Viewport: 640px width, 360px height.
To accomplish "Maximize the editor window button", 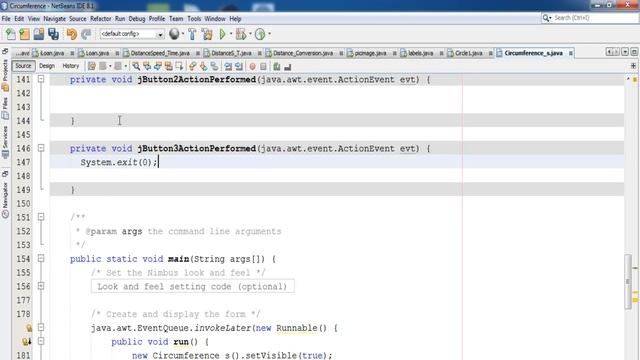I will [x=634, y=52].
